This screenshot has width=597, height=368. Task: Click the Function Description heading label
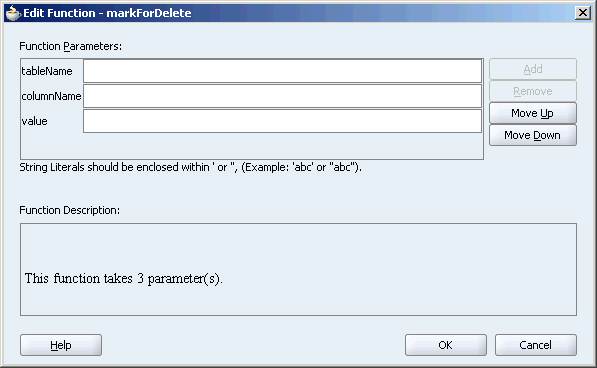(x=70, y=210)
